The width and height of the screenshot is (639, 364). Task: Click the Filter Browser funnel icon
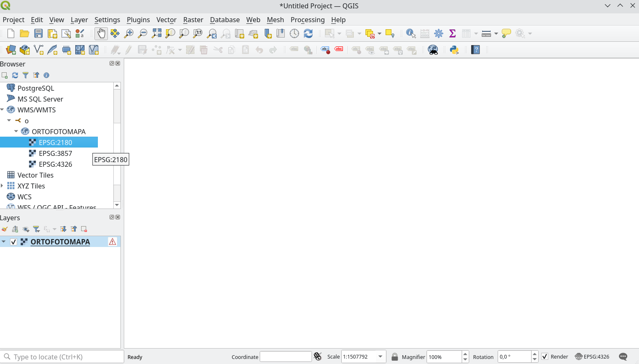point(26,75)
